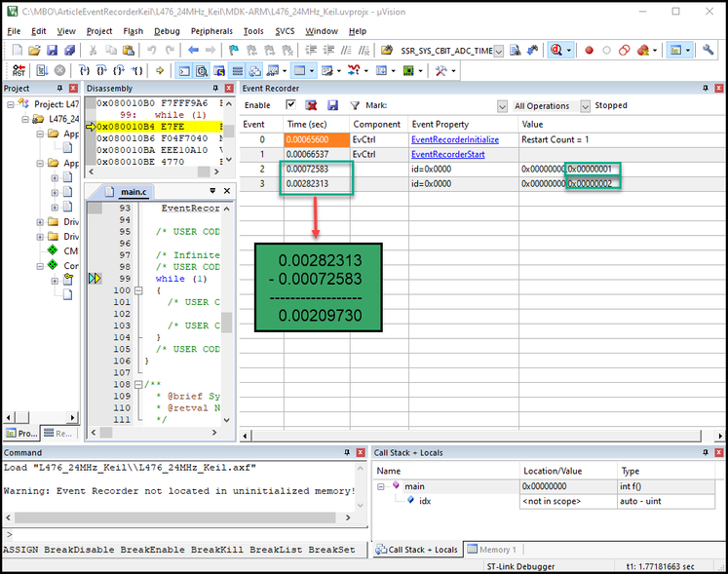This screenshot has width=728, height=574.
Task: Click the filter funnel icon in Event Recorder
Action: click(355, 105)
